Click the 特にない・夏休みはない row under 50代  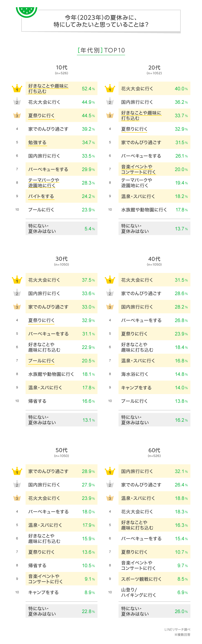[61, 611]
